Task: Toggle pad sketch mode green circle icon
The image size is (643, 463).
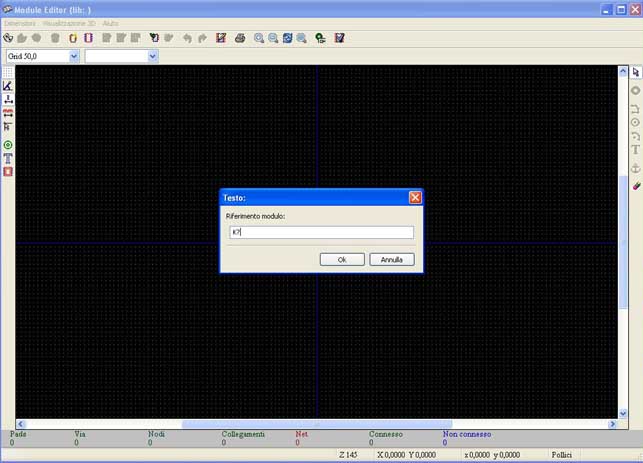Action: (8, 145)
